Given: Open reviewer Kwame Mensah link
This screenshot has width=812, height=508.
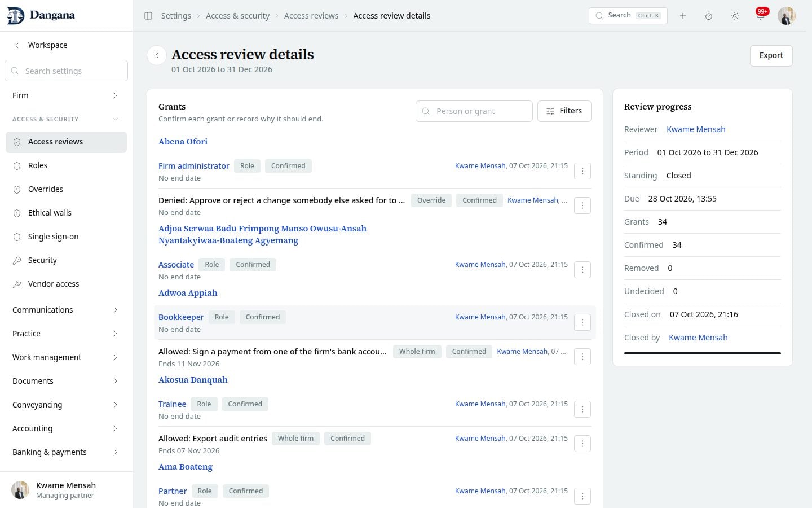Looking at the screenshot, I should click(x=696, y=129).
